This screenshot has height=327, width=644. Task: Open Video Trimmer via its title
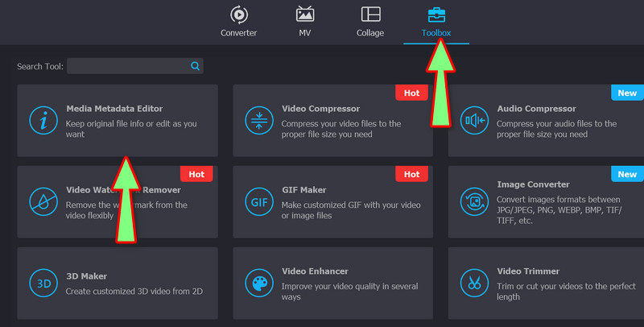(528, 271)
